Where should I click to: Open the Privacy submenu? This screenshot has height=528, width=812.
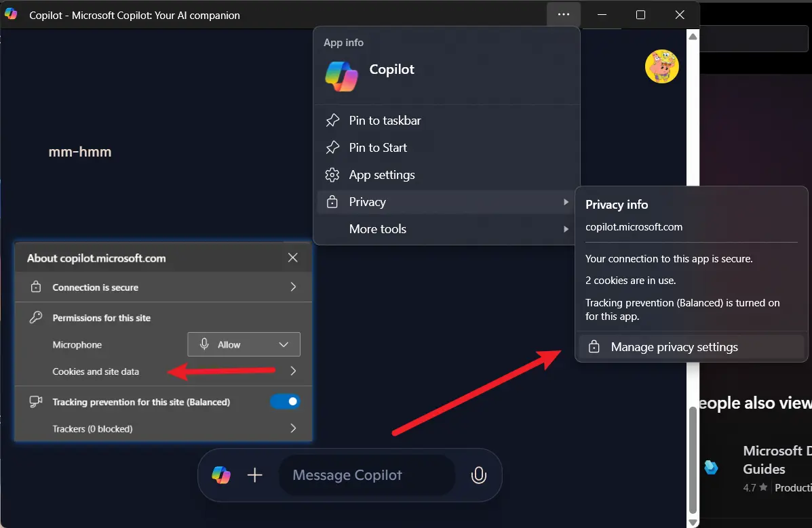446,202
